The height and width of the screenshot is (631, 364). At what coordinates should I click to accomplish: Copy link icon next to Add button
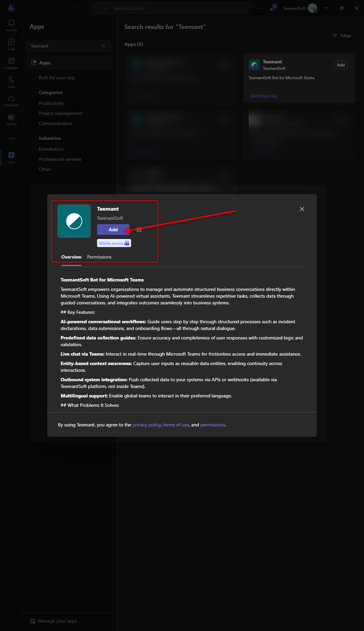pyautogui.click(x=139, y=230)
